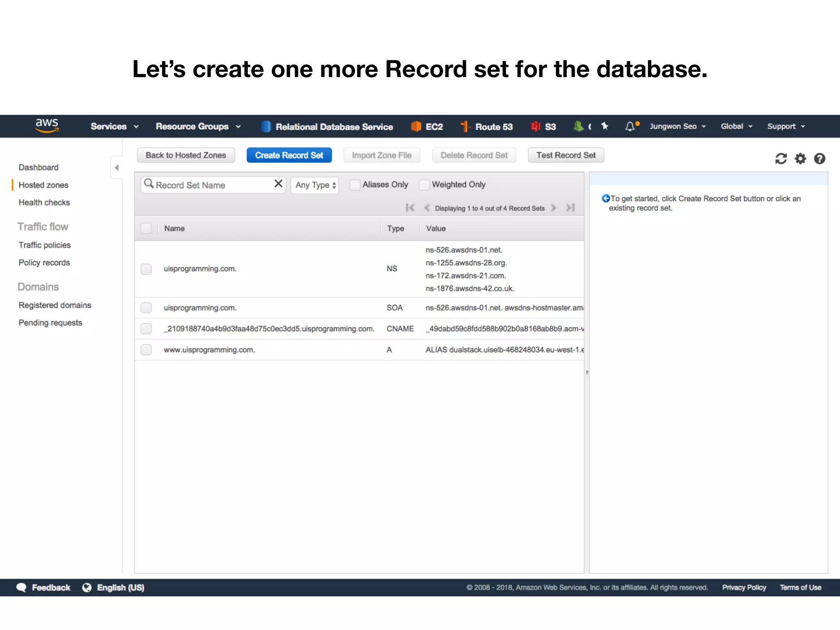Go to previous page of record sets
Screen dimensions: 840x630
point(427,208)
